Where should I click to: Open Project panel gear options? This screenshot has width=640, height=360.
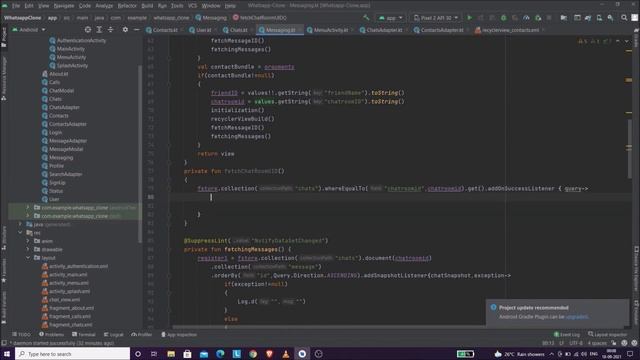[x=125, y=30]
